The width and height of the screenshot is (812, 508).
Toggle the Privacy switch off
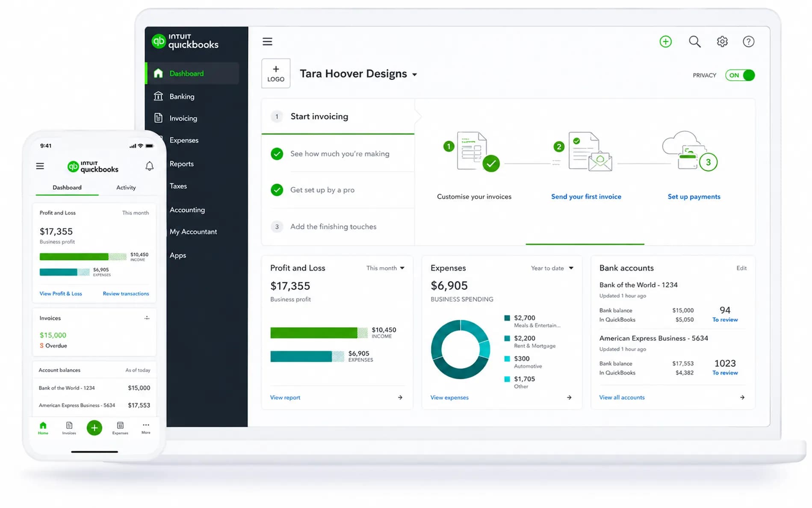[740, 75]
